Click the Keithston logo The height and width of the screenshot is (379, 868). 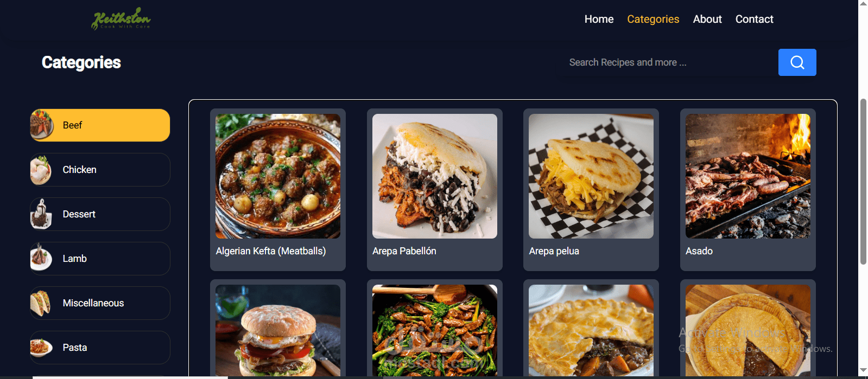pos(121,18)
